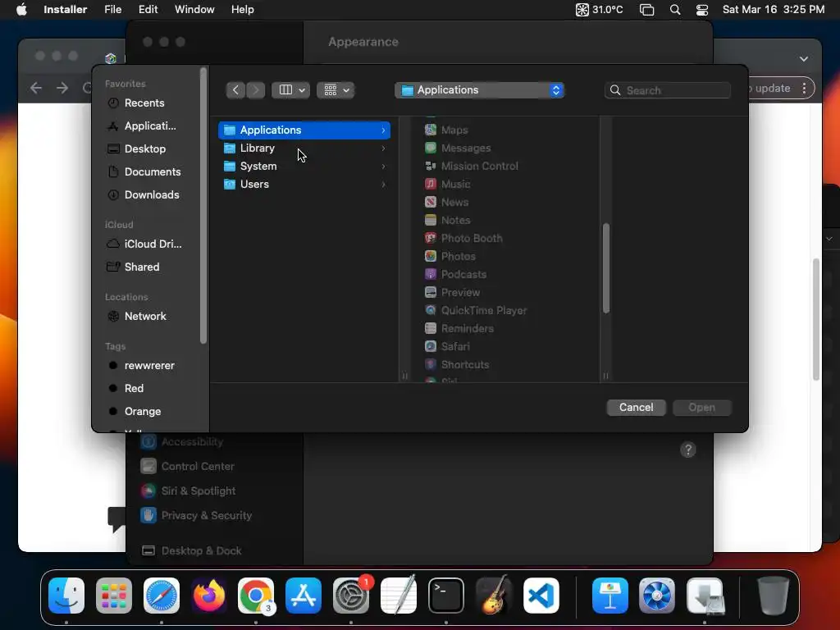Open Siri & Spotlight settings

click(x=188, y=491)
